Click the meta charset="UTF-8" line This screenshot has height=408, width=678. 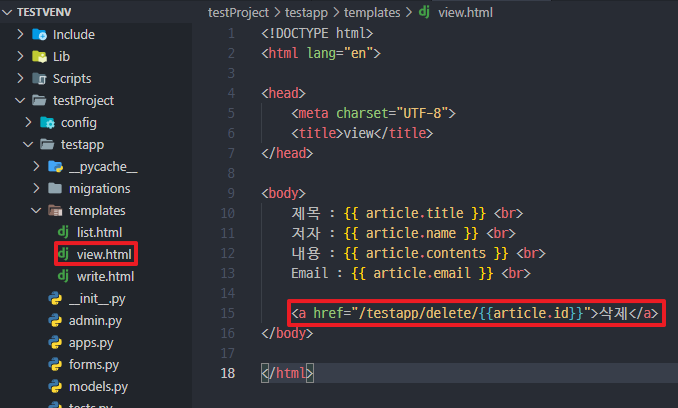[373, 113]
